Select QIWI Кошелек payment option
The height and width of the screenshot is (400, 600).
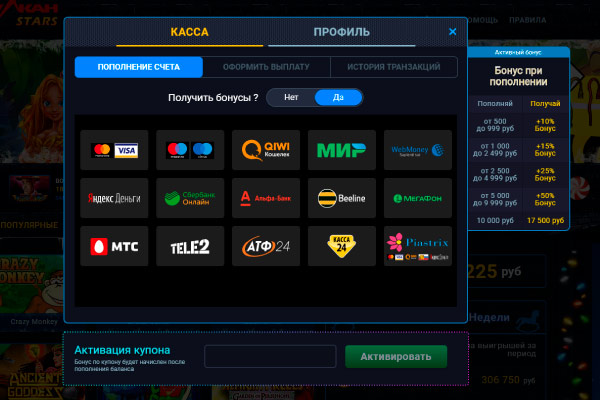point(265,150)
